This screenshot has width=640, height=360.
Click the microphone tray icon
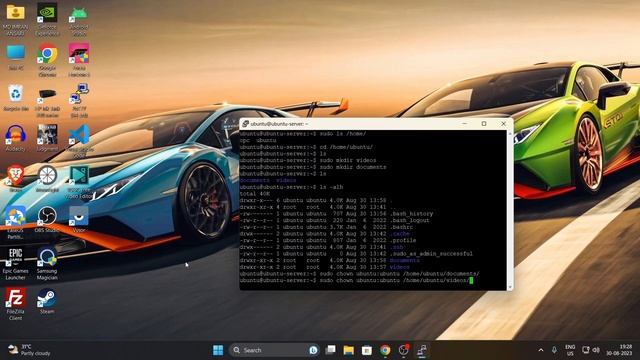pos(554,350)
